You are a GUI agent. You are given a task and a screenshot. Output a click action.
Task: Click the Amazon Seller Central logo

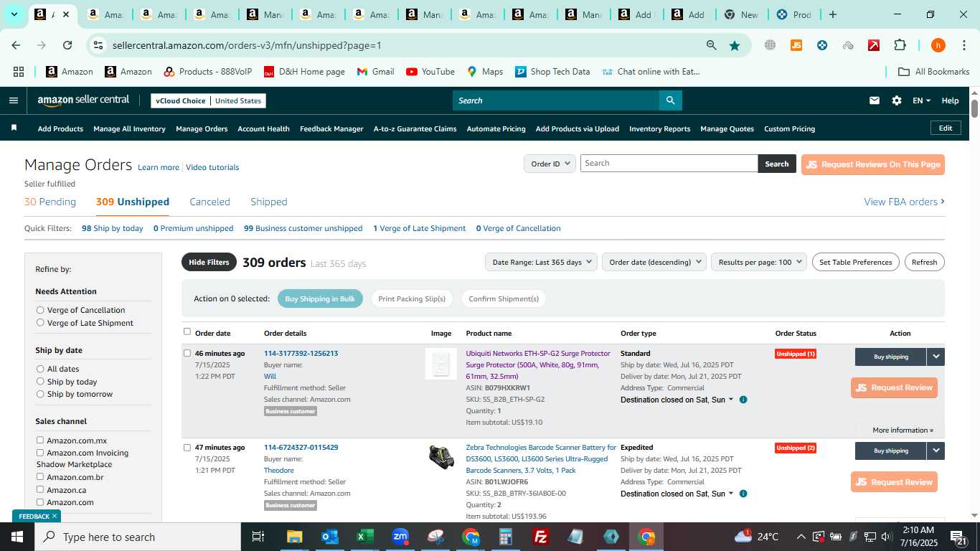coord(83,100)
